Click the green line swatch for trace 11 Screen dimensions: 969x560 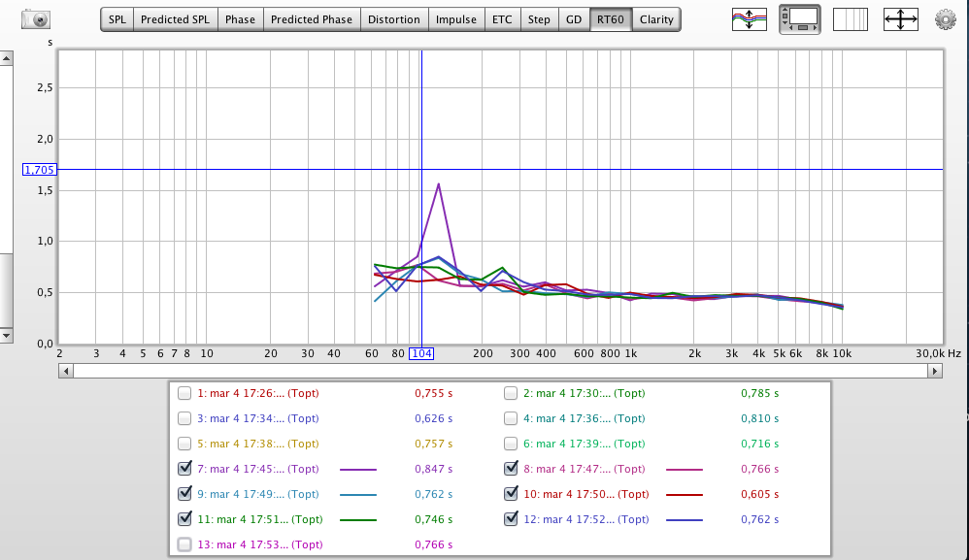coord(358,520)
